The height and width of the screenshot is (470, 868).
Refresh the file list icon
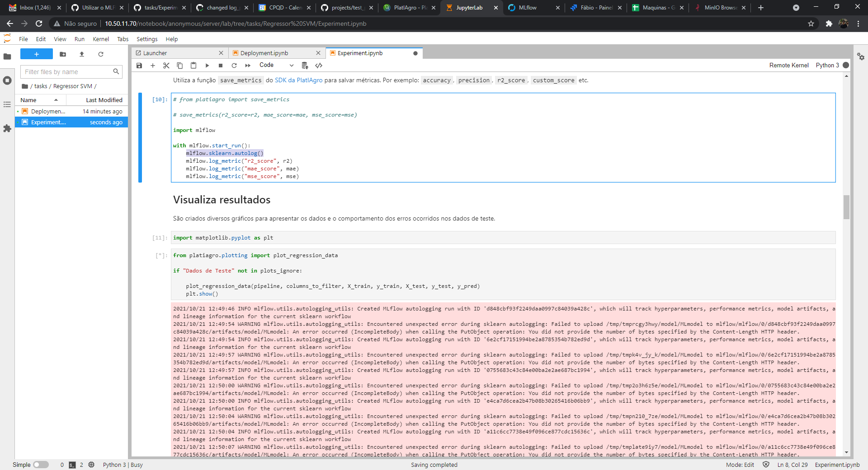pyautogui.click(x=101, y=54)
